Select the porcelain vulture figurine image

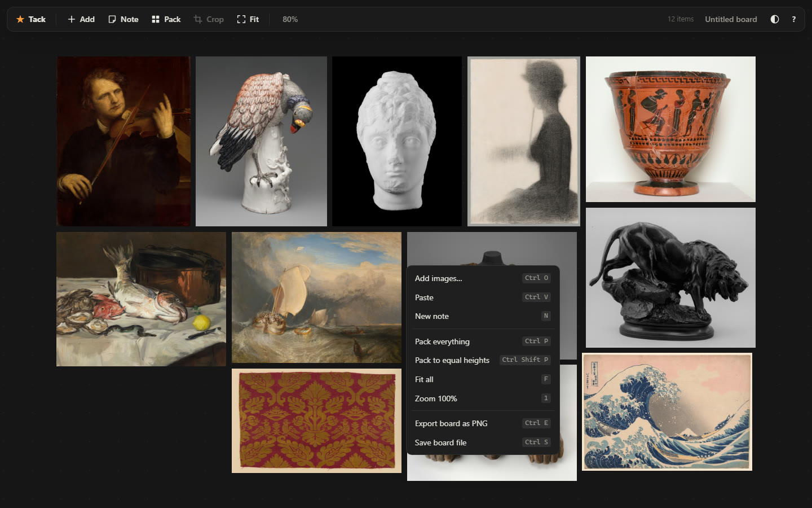[261, 141]
